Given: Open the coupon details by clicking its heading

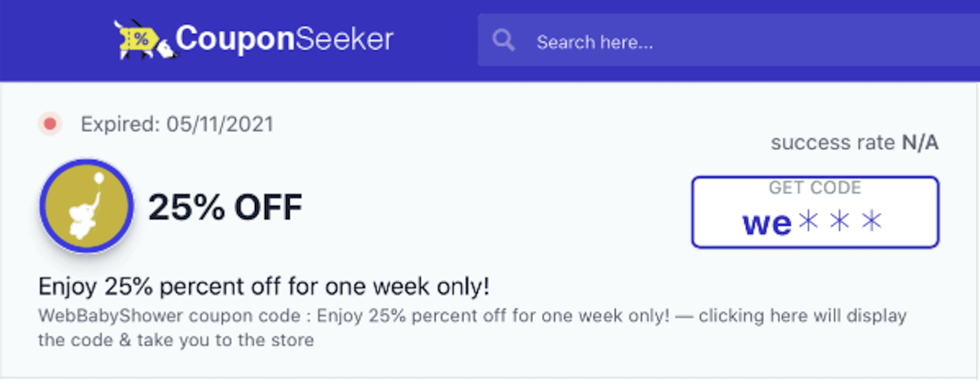Looking at the screenshot, I should [264, 287].
